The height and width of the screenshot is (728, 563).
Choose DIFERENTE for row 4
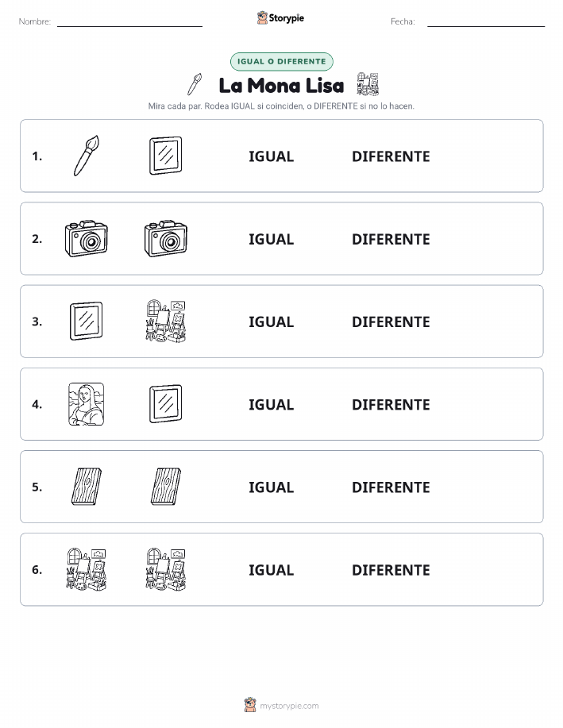pyautogui.click(x=391, y=404)
